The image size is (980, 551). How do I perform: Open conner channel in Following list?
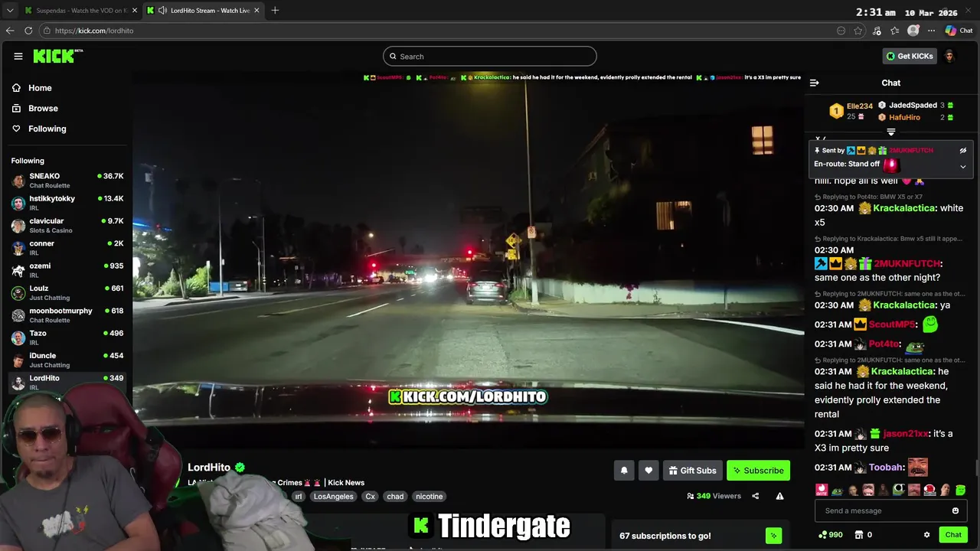point(67,248)
